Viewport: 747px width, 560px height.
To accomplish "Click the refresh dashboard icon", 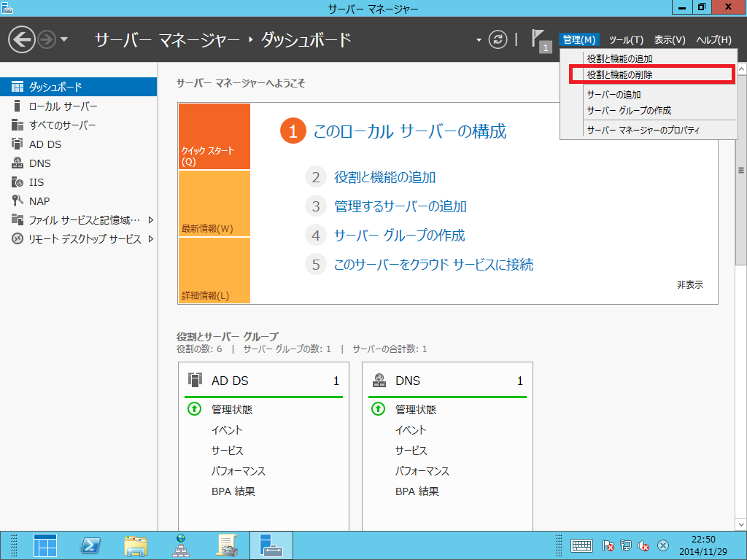I will pos(498,39).
